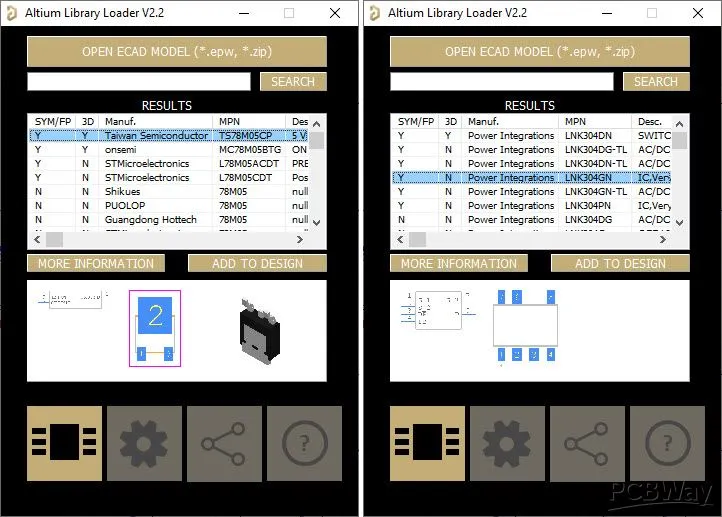Click Altium Library Loader logo in right title bar
Viewport: 722px width, 517px height.
374,13
